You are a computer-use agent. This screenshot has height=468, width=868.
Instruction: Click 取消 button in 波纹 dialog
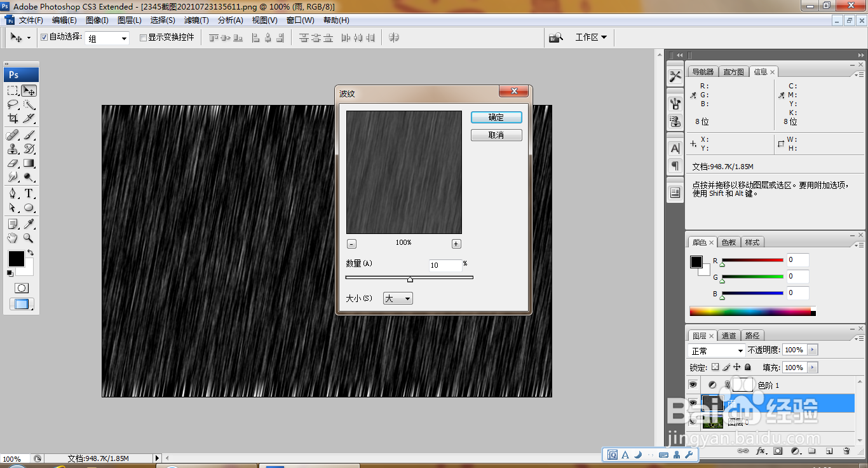[x=496, y=135]
